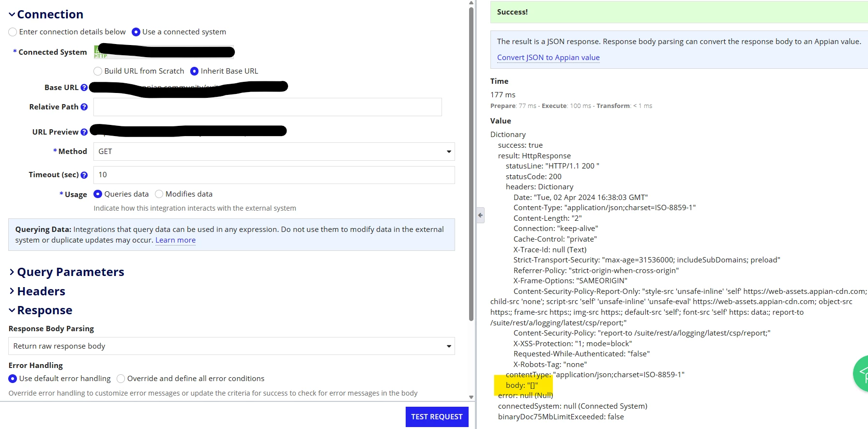The width and height of the screenshot is (868, 429).
Task: Choose Build URL from Scratch
Action: click(x=98, y=71)
